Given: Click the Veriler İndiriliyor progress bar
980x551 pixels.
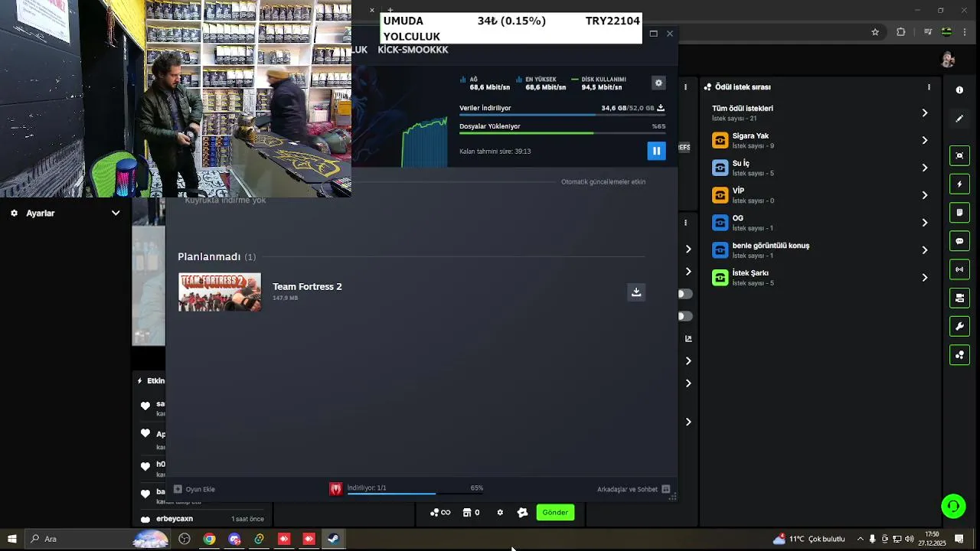Looking at the screenshot, I should pos(562,115).
